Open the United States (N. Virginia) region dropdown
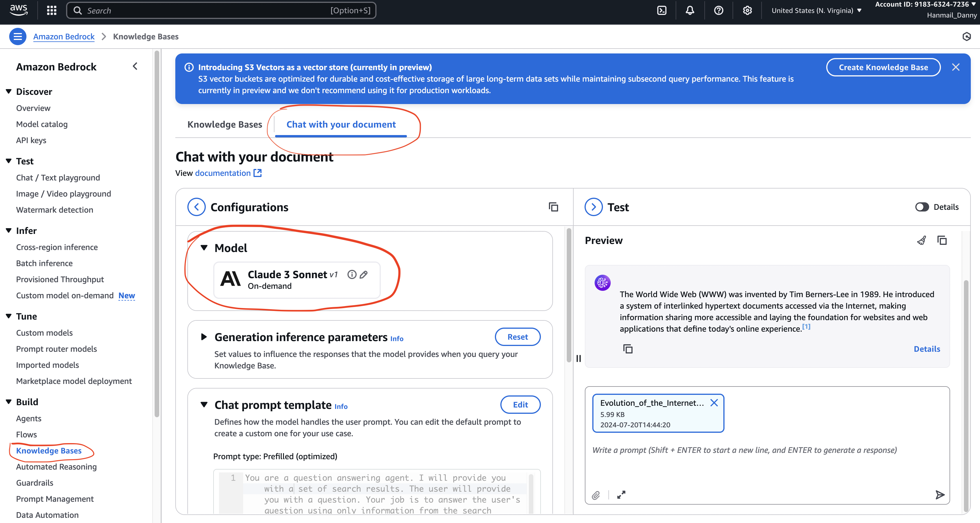This screenshot has width=980, height=523. [x=816, y=10]
